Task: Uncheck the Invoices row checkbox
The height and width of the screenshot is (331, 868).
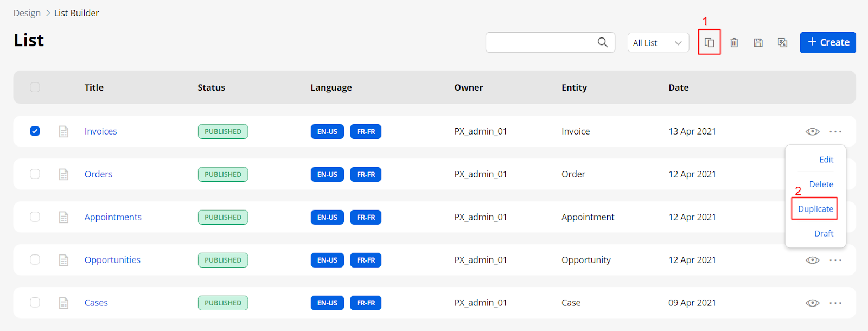Action: (x=35, y=131)
